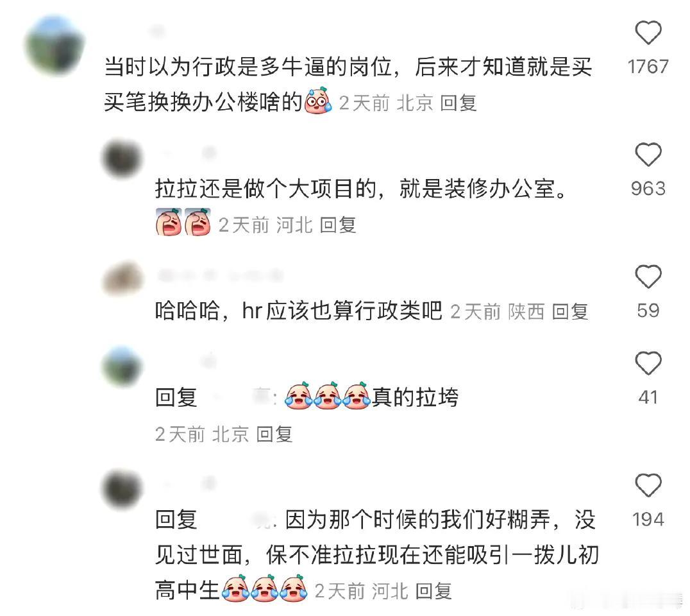Image resolution: width=690 pixels, height=616 pixels.
Task: Reply to the last comment about 初高中生
Action: 434,591
